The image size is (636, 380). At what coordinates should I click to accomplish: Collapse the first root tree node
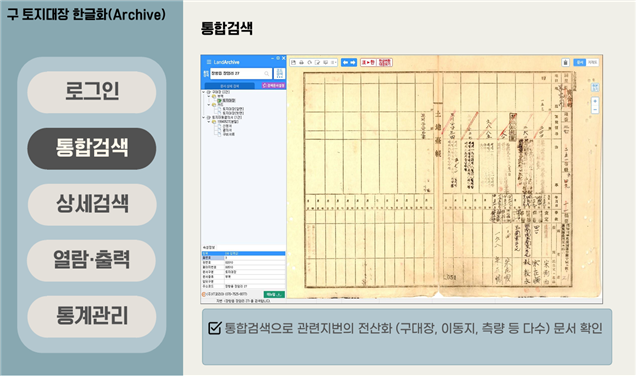pyautogui.click(x=204, y=92)
